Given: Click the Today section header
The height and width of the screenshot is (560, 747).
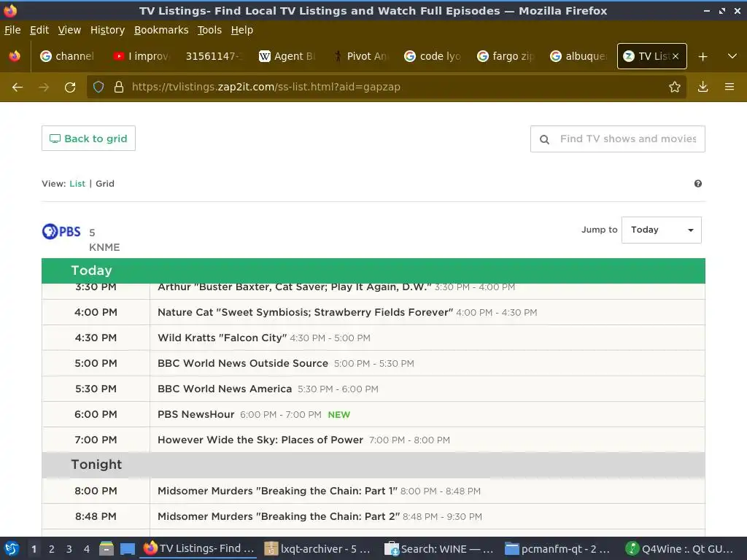Looking at the screenshot, I should [x=373, y=271].
